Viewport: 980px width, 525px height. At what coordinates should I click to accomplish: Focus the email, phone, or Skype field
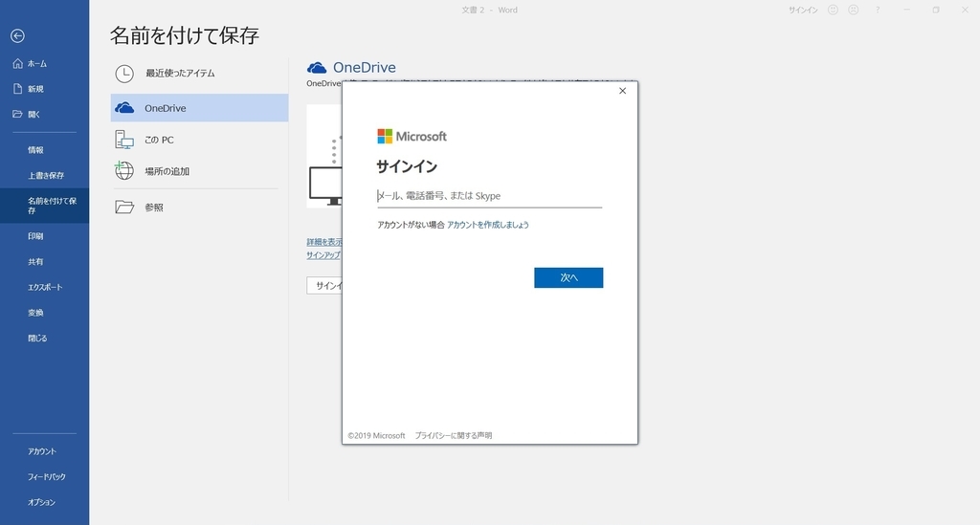click(489, 196)
